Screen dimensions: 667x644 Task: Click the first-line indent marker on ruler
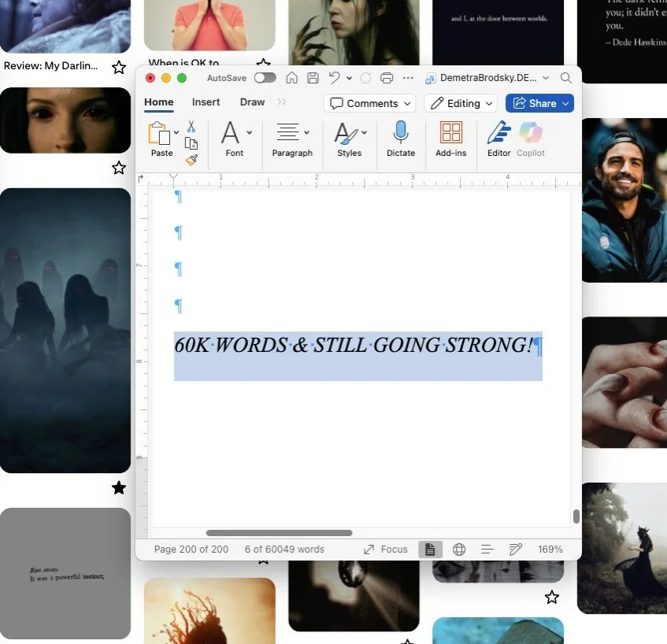click(173, 176)
